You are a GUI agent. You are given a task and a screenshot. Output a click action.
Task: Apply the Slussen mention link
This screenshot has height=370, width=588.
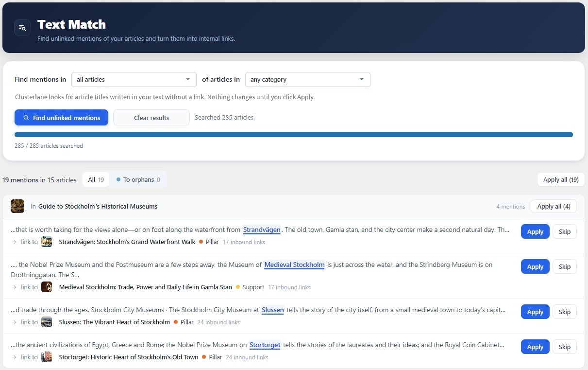coord(535,312)
